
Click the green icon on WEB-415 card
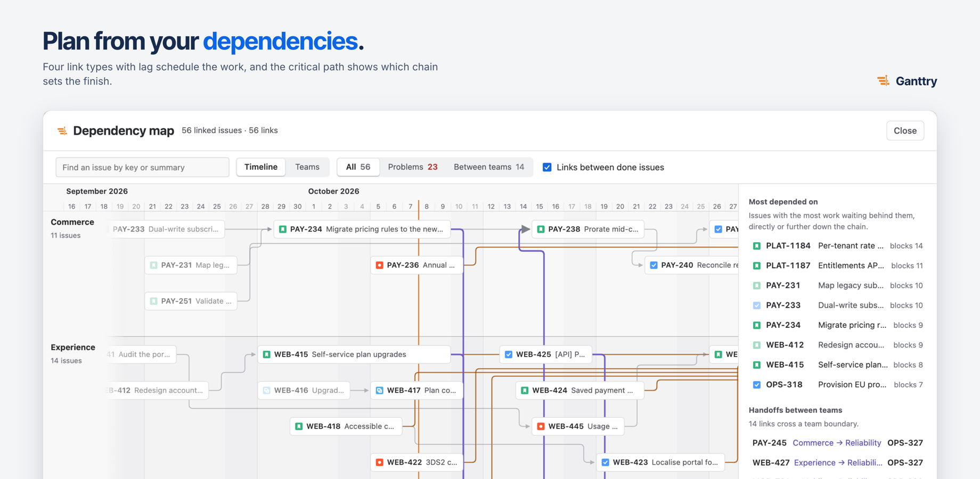pyautogui.click(x=267, y=354)
